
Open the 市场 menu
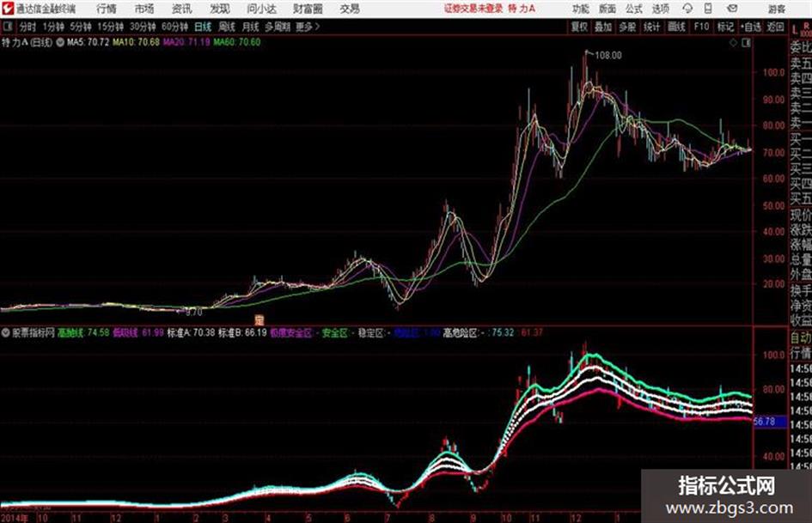tap(144, 9)
